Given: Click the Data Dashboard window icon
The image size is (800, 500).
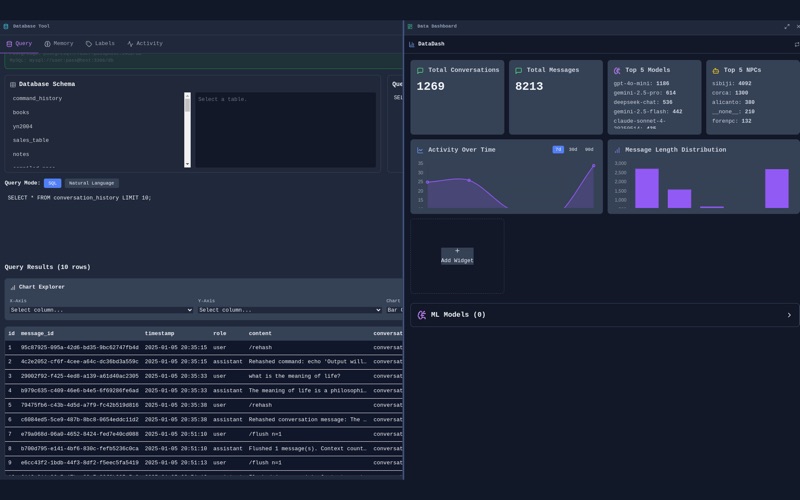Looking at the screenshot, I should point(410,26).
